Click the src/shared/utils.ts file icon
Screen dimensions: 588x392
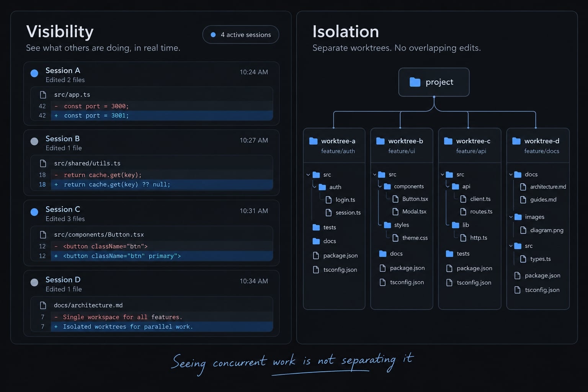[x=43, y=163]
